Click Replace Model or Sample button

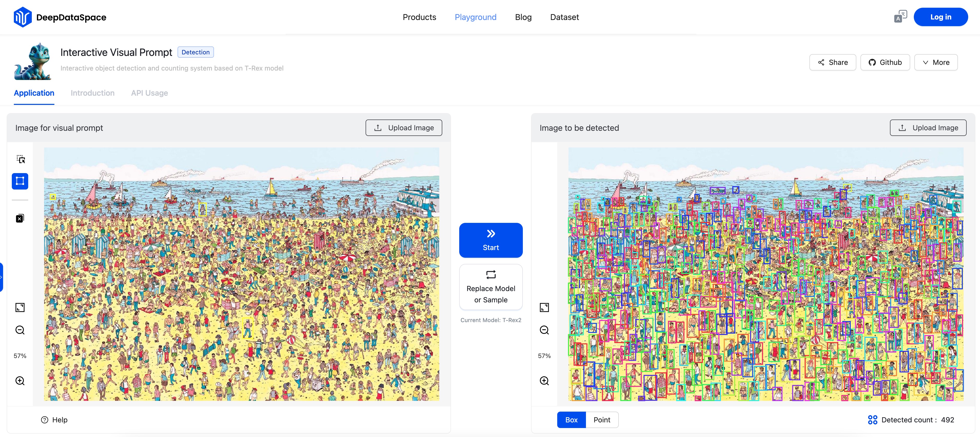point(490,287)
